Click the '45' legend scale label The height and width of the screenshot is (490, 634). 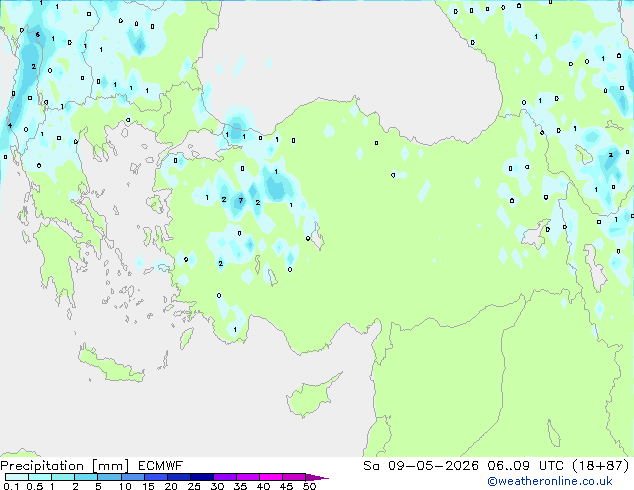tap(286, 486)
